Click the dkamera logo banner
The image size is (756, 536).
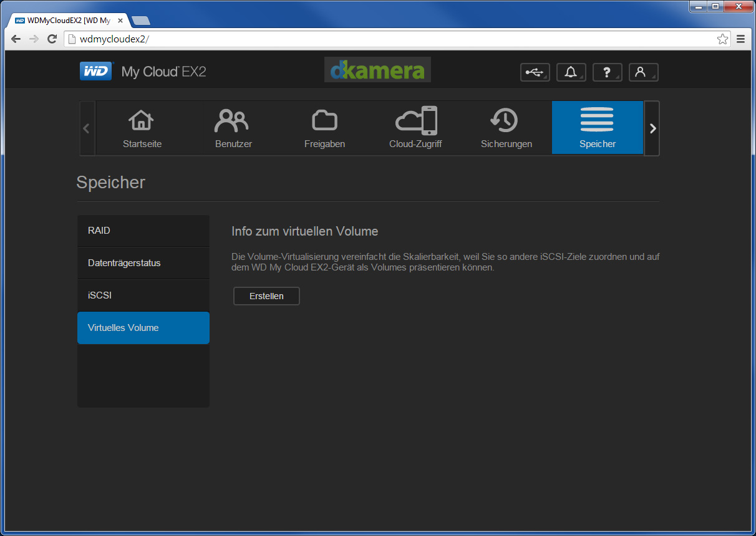pos(377,70)
